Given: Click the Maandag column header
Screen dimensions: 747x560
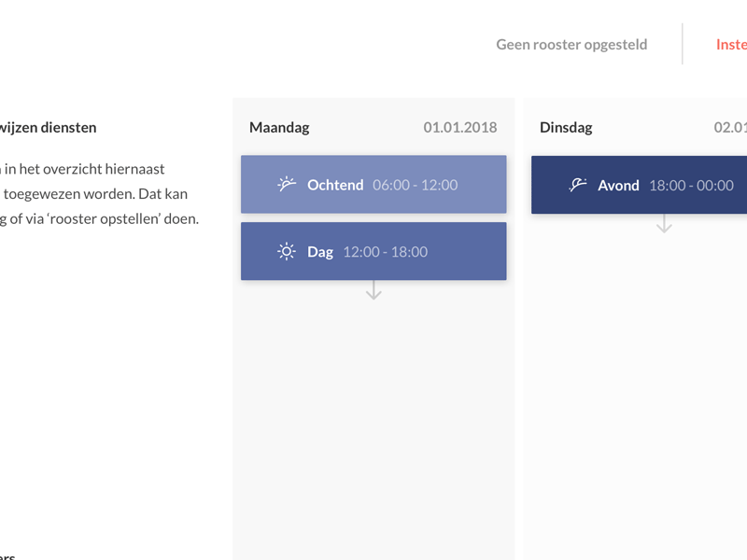Looking at the screenshot, I should [x=279, y=128].
